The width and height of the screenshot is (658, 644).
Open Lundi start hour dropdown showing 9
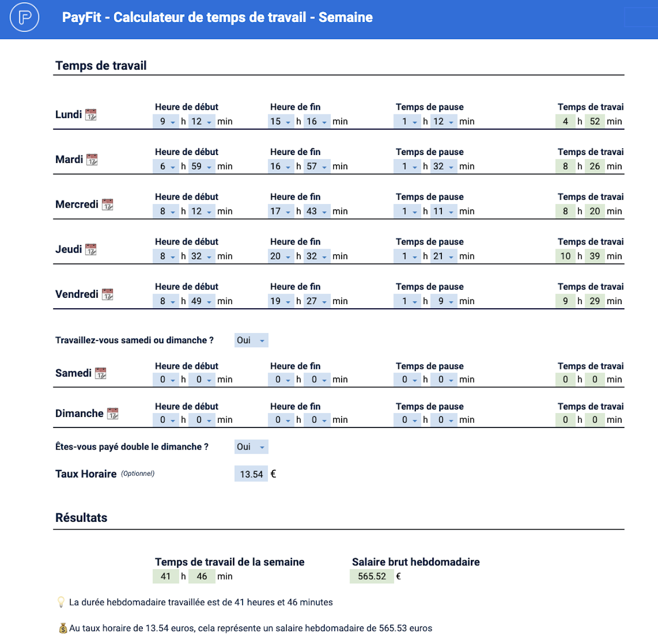tap(167, 122)
